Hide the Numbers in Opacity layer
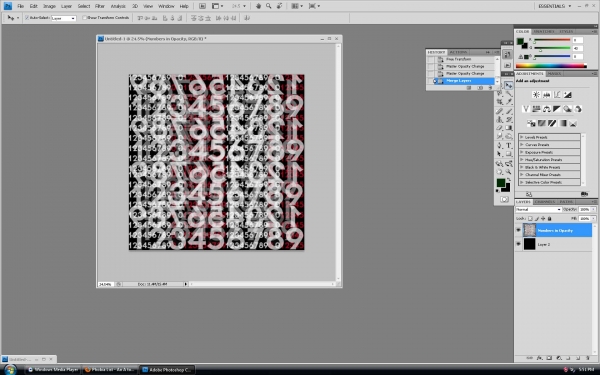 pyautogui.click(x=518, y=230)
